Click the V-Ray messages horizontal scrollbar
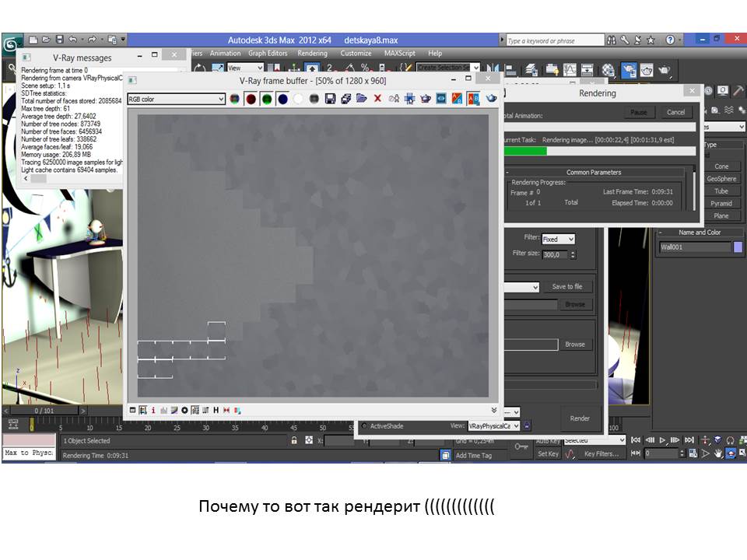This screenshot has height=560, width=747. coord(72,179)
